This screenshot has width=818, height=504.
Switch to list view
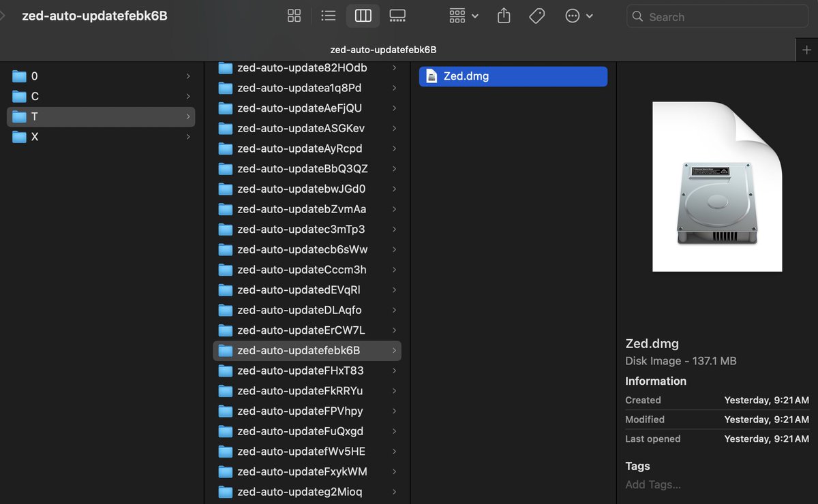click(x=329, y=16)
